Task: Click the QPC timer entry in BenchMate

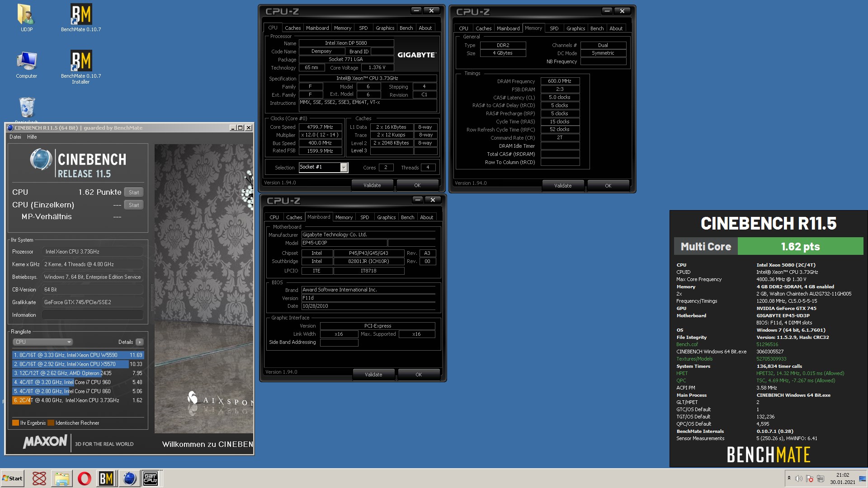Action: (x=681, y=380)
